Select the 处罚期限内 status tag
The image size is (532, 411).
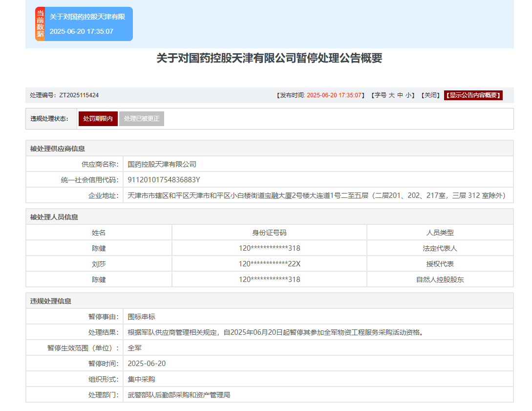click(x=98, y=119)
